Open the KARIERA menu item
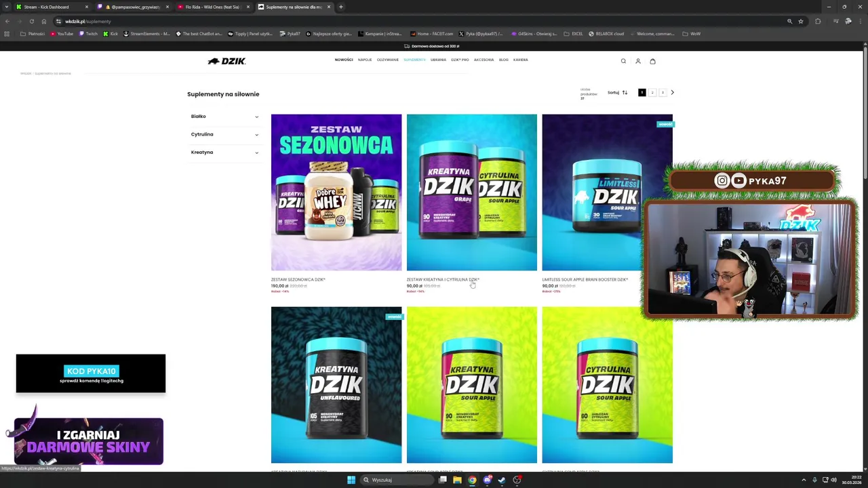This screenshot has height=488, width=868. coord(521,60)
